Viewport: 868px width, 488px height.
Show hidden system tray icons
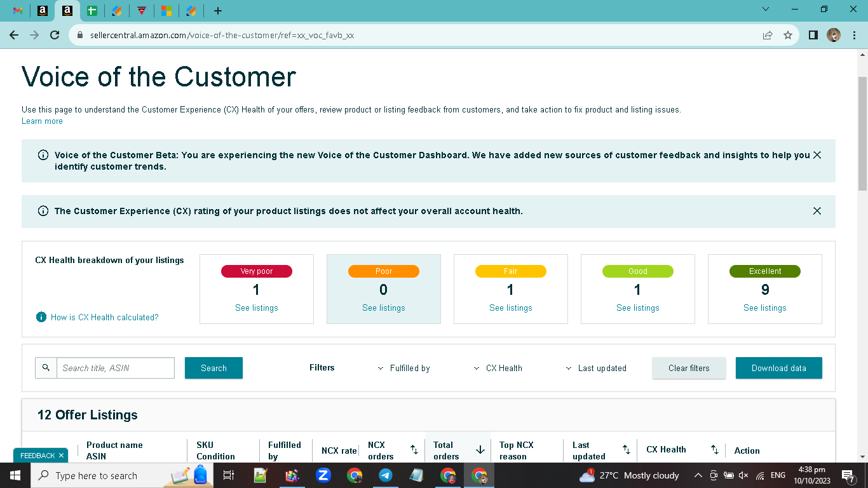point(698,475)
